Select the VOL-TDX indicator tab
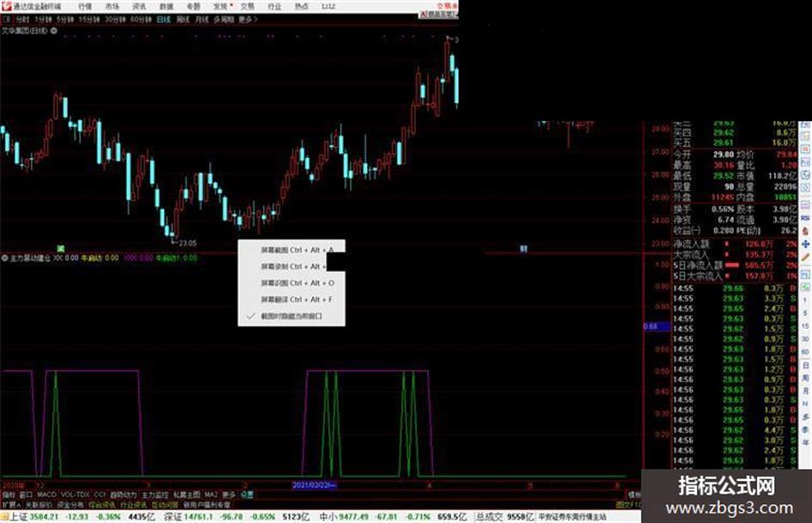This screenshot has width=812, height=523. 75,495
